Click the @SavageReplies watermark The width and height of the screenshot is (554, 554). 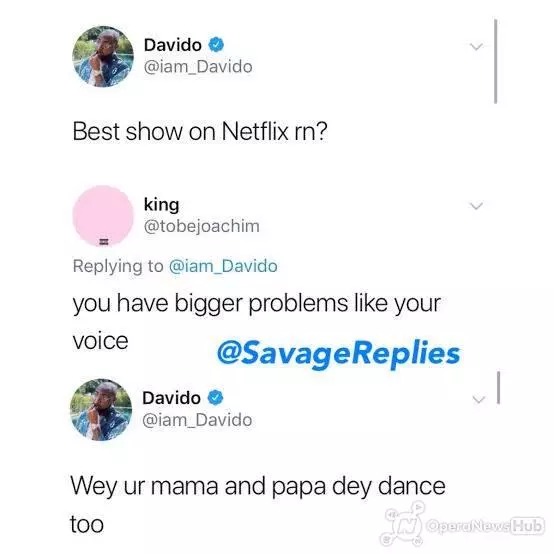pyautogui.click(x=338, y=353)
